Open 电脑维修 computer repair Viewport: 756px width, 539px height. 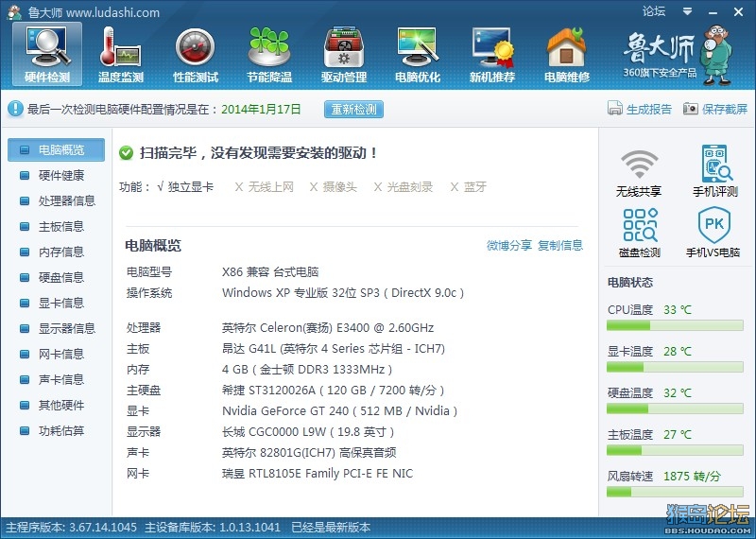coord(567,54)
